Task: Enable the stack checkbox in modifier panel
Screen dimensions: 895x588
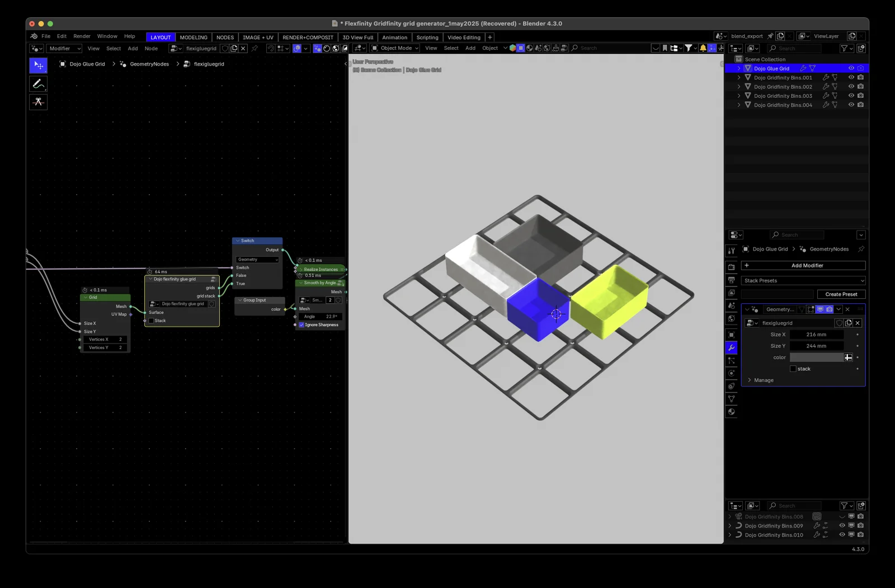Action: pos(793,369)
